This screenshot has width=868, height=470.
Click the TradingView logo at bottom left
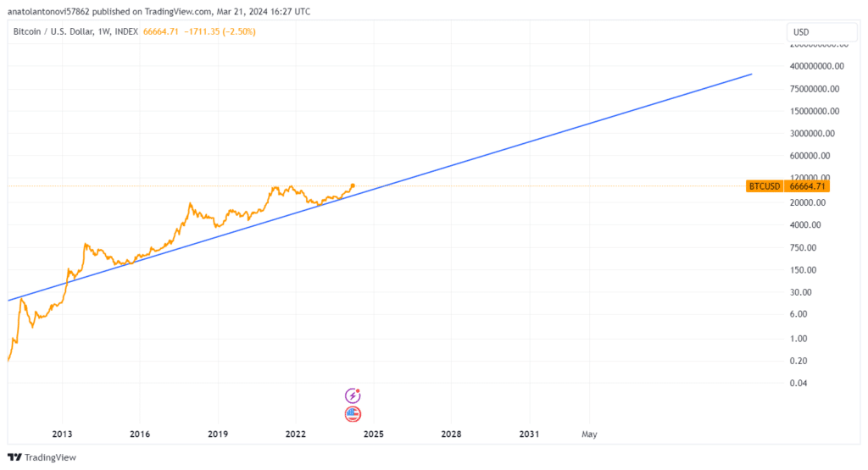42,457
